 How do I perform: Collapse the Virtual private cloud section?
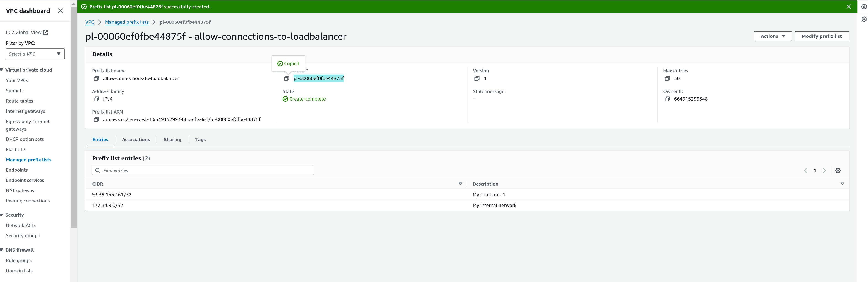(2, 70)
